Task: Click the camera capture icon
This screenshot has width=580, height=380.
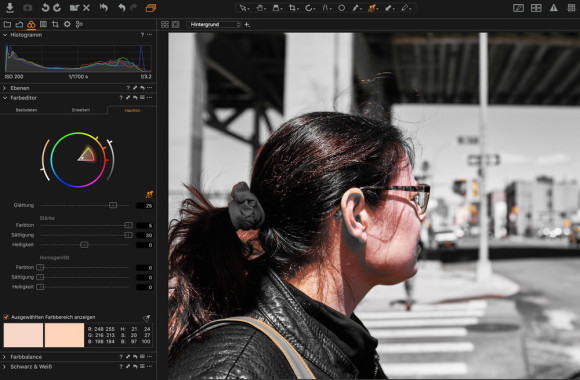Action: [x=27, y=8]
